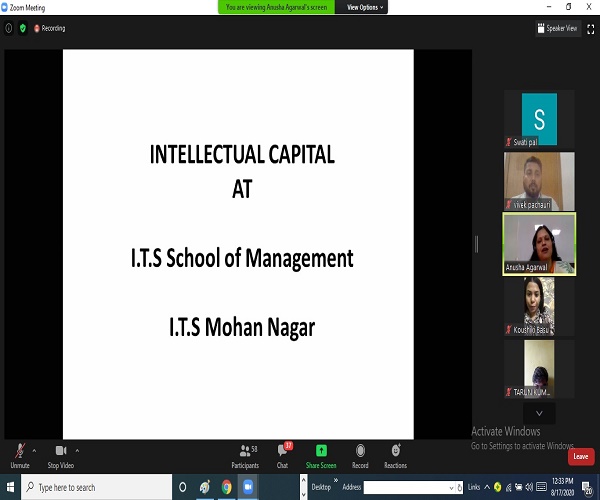Click the panel divider handle beside shared screen

(476, 244)
